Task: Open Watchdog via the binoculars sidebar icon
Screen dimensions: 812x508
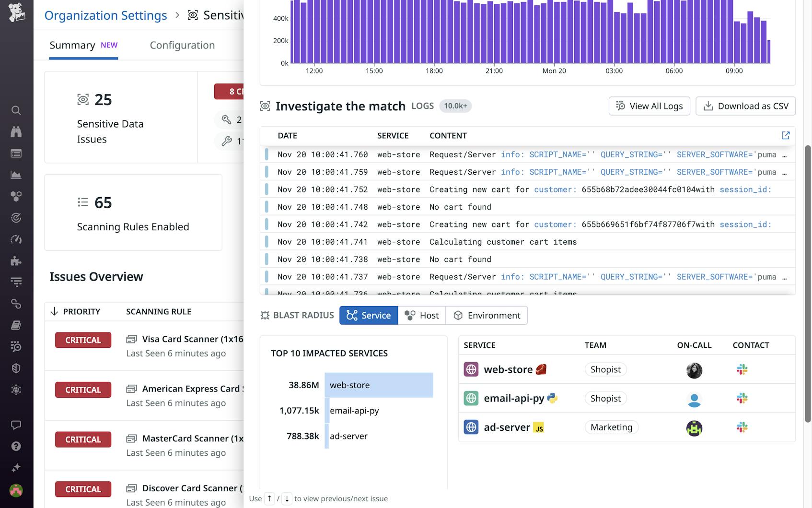Action: [x=16, y=132]
